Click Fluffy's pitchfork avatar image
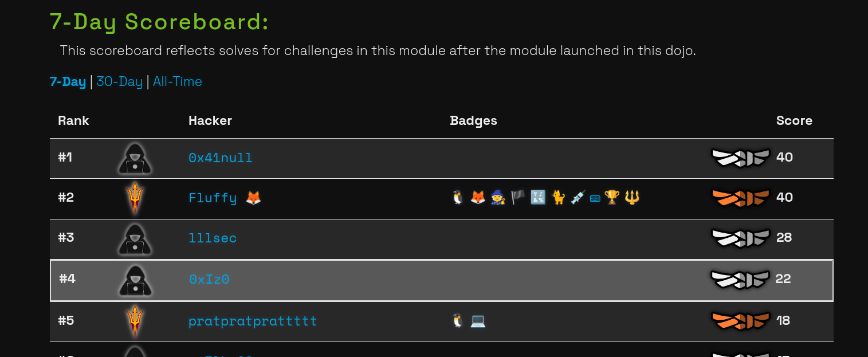Image resolution: width=868 pixels, height=357 pixels. (x=135, y=198)
